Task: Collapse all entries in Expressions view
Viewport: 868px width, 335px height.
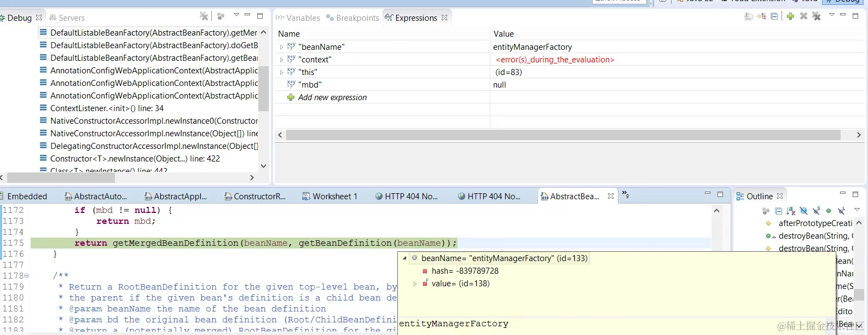Action: click(774, 16)
